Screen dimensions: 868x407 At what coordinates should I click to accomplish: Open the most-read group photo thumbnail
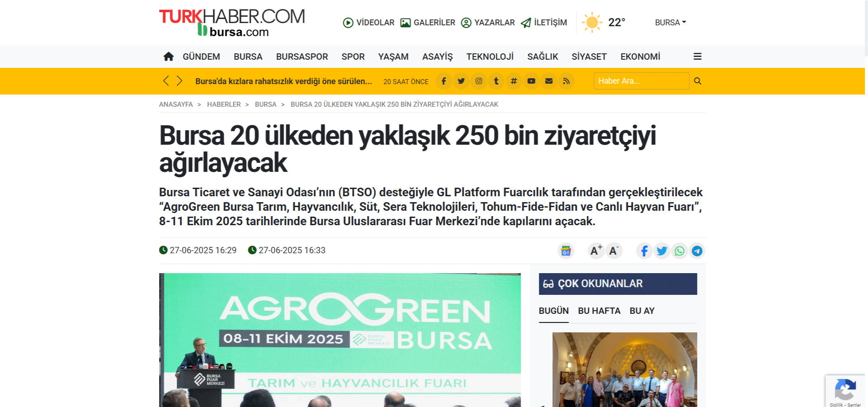click(624, 369)
